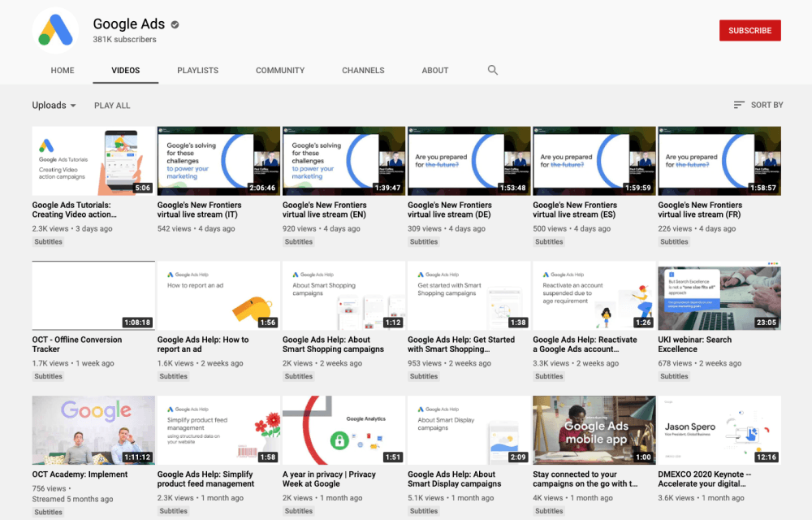Click '3.3K views • 2 weeks ago' text
This screenshot has width=812, height=520.
pos(576,363)
